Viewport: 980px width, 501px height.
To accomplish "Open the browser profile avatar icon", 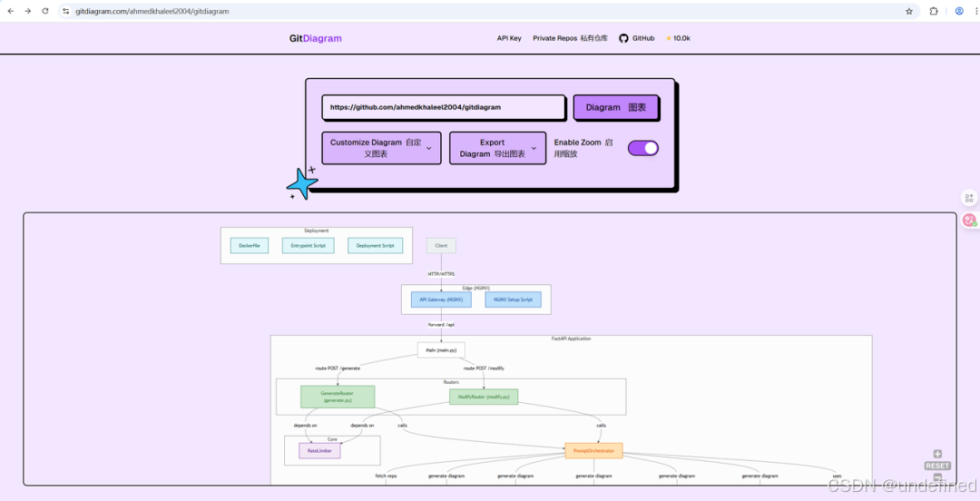I will pos(959,11).
